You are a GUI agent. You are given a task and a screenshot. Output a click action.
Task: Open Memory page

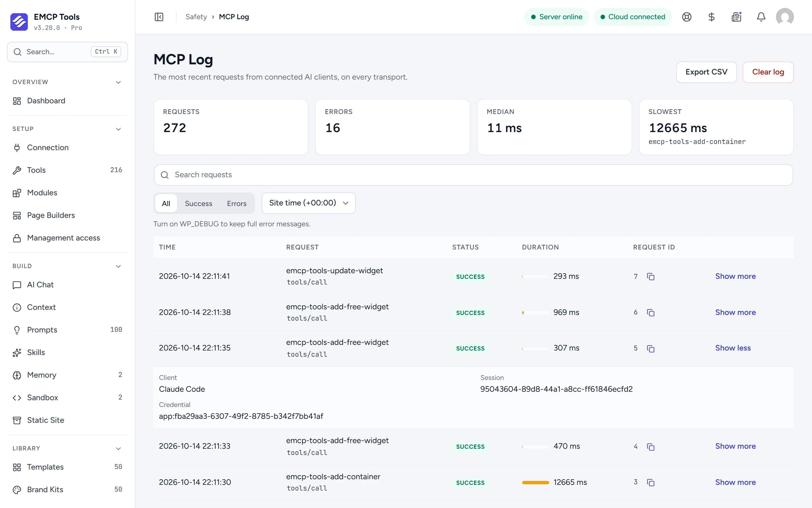tap(67, 375)
